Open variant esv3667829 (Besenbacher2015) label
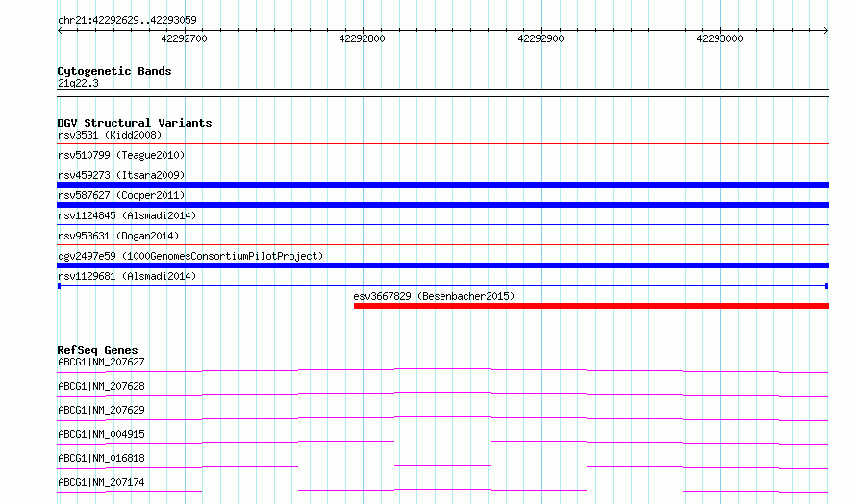 click(434, 296)
